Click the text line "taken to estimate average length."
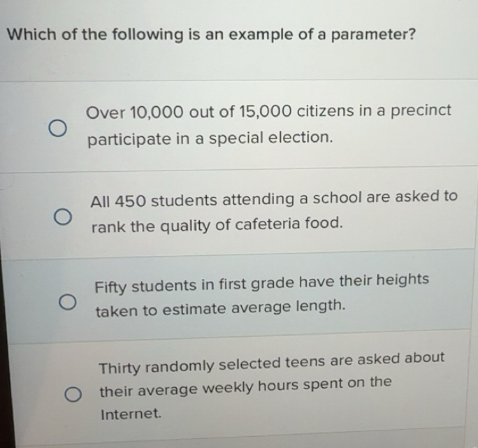The height and width of the screenshot is (448, 478). [221, 306]
